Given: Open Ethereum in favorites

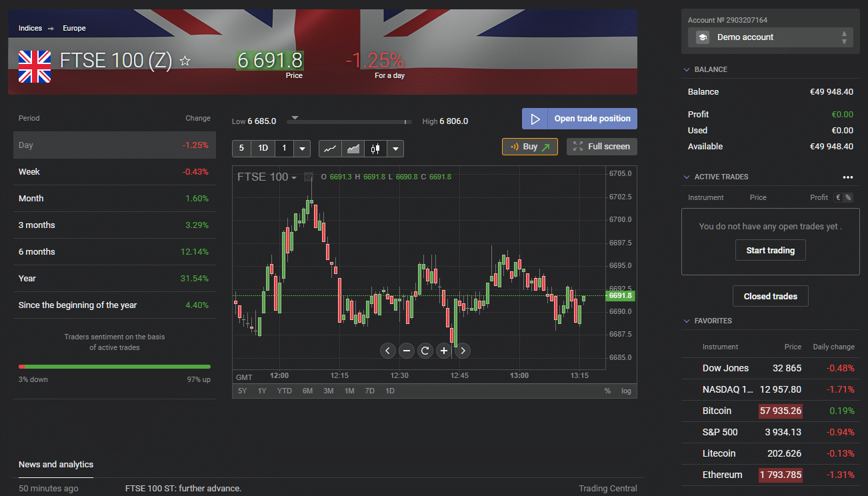Looking at the screenshot, I should click(x=771, y=475).
